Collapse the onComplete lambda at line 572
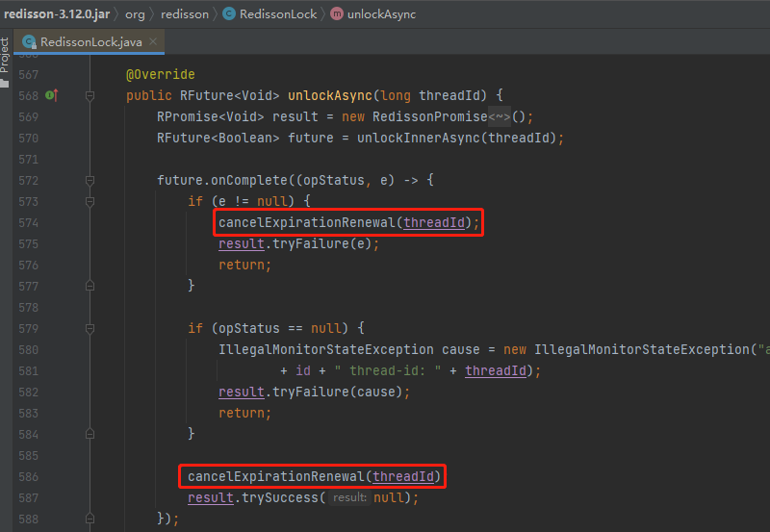 pos(90,181)
